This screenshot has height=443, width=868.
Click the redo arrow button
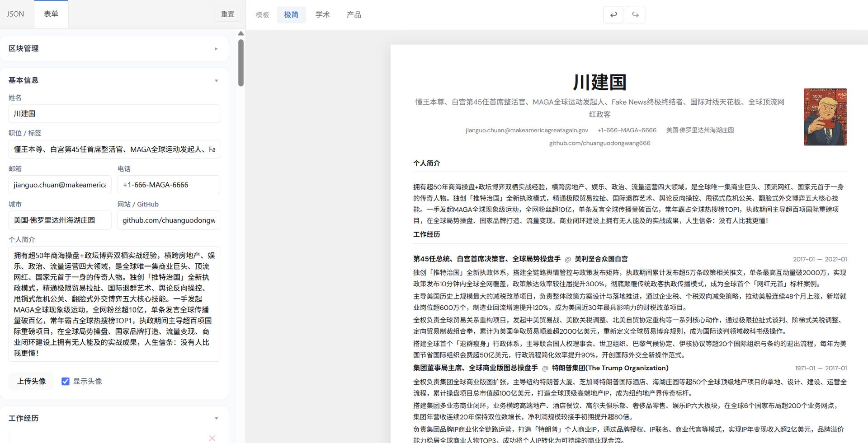pyautogui.click(x=635, y=15)
